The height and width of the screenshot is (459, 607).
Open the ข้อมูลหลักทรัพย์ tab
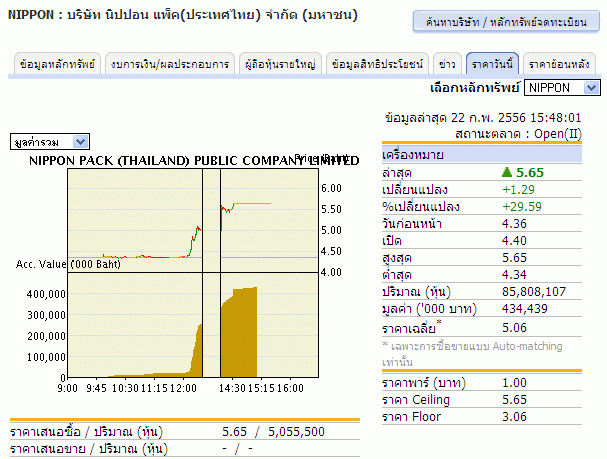(57, 63)
